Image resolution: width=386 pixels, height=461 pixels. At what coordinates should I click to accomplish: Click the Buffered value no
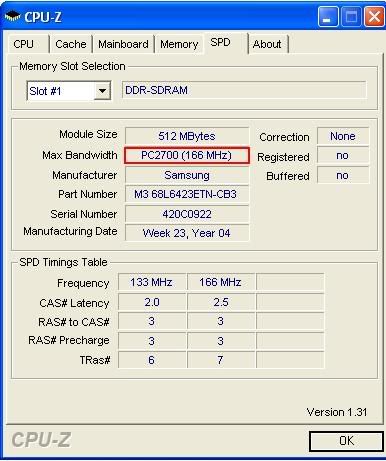coord(343,175)
